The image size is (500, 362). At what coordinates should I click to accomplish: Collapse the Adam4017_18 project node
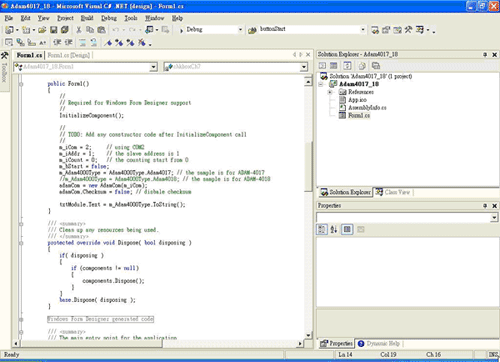coord(321,84)
